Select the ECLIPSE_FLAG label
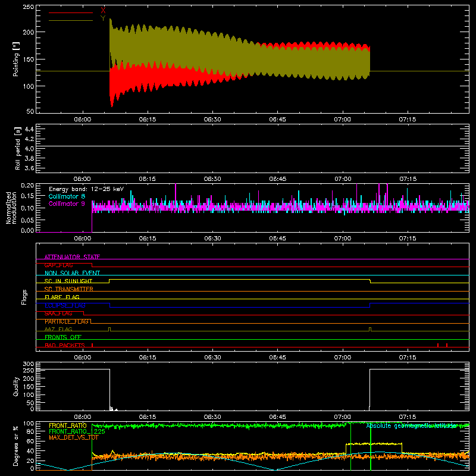The width and height of the screenshot is (476, 476). point(65,305)
